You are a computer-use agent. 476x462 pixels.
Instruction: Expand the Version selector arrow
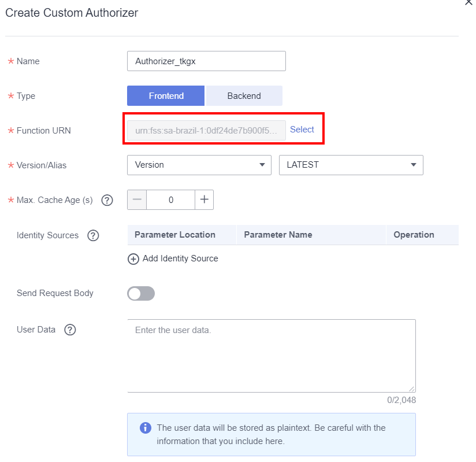point(263,165)
